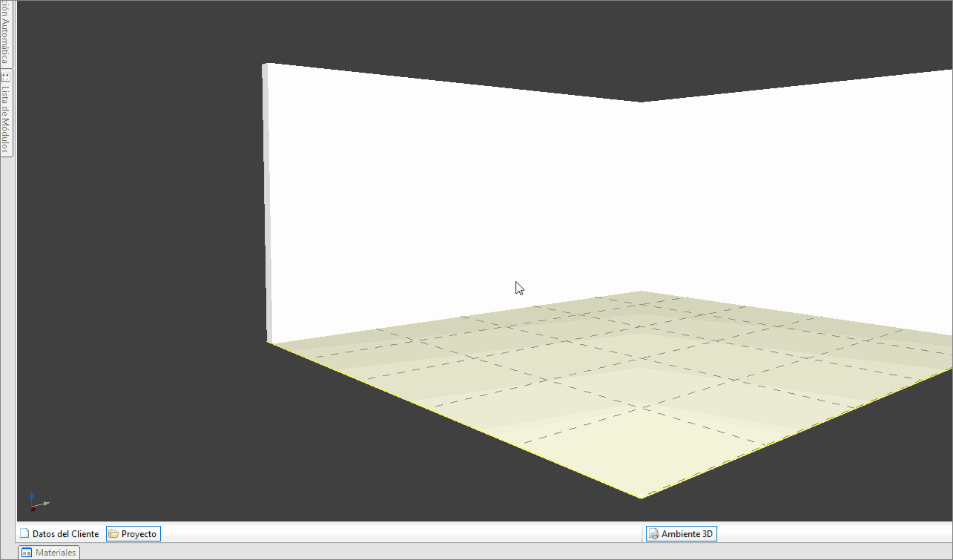Click the Ambiente 3D tab icon
Viewport: 953px width, 560px height.
click(653, 533)
